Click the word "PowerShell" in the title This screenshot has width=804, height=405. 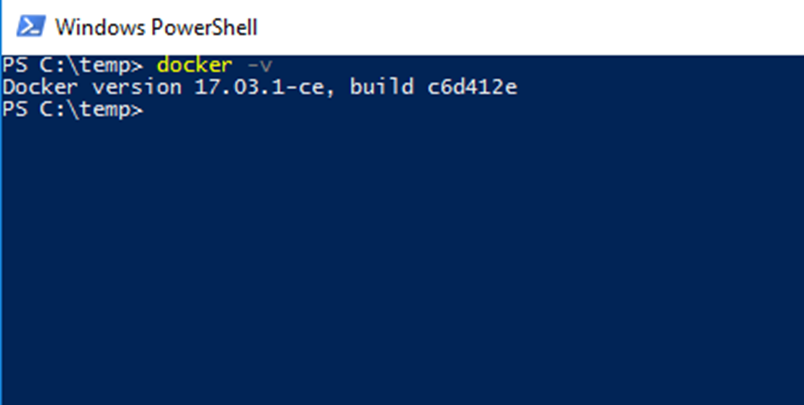pos(204,27)
